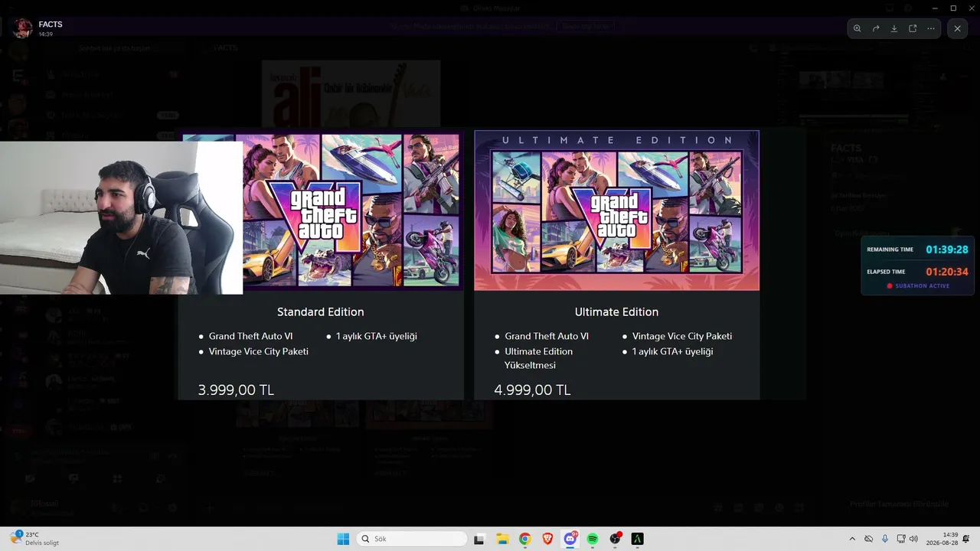Click the remaining time 01:39:28 counter
Screen dimensions: 980x551
tap(947, 249)
